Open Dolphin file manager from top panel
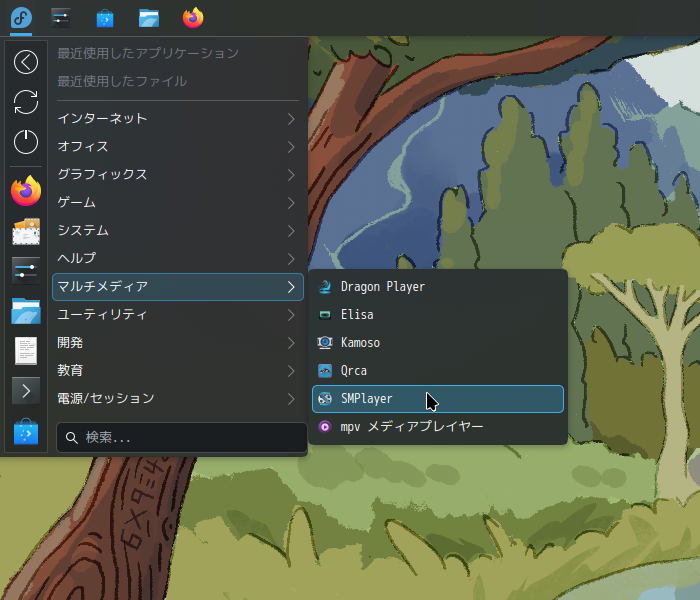The image size is (700, 600). (149, 19)
